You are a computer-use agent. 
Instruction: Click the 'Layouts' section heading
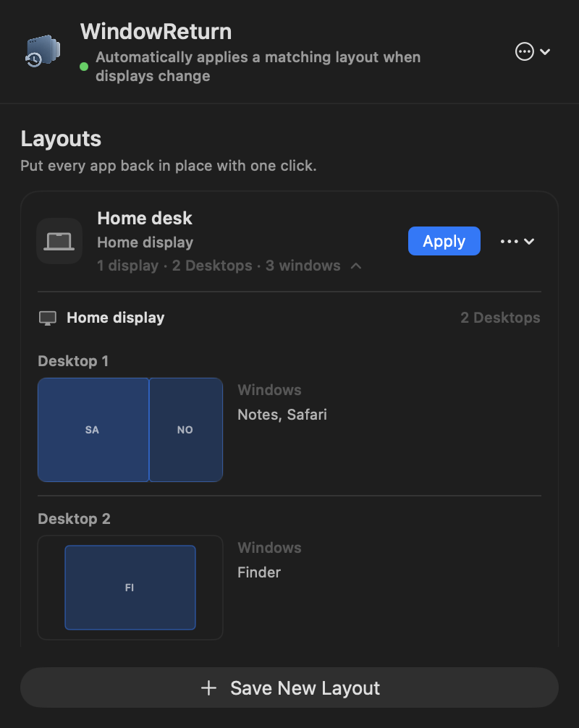tap(61, 139)
